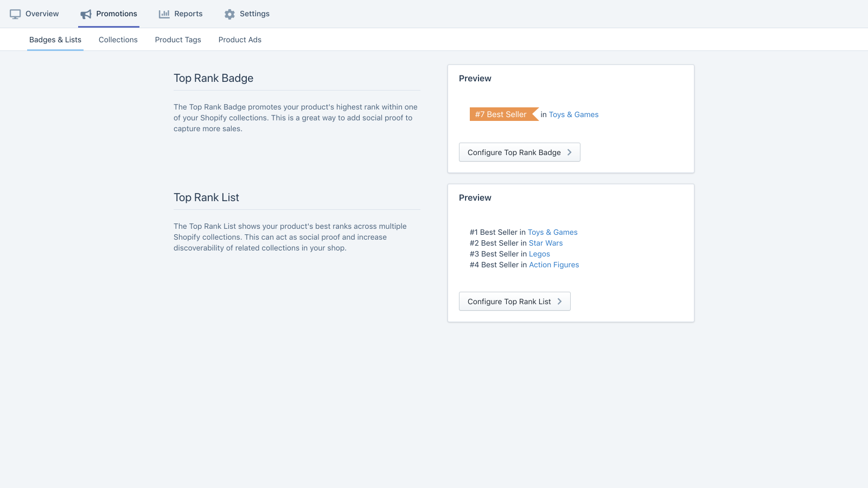Click the Reports bar chart icon
The width and height of the screenshot is (868, 488).
click(x=164, y=14)
